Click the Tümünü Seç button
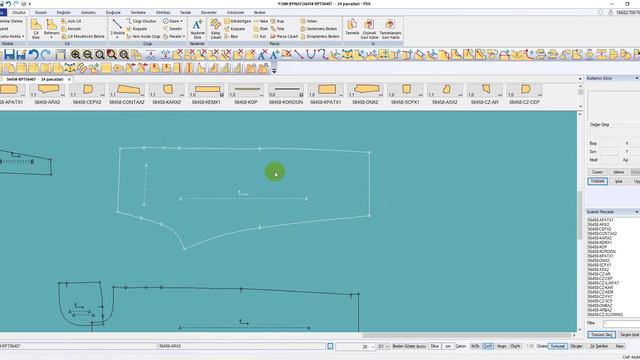640x360 pixels. point(601,335)
